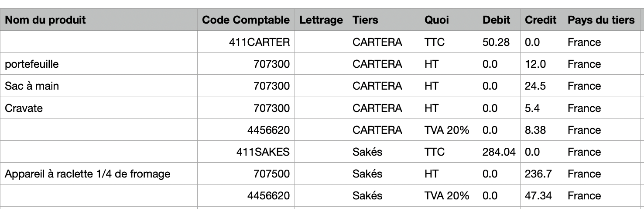The height and width of the screenshot is (209, 644).
Task: Select the 'Lettrage' column header
Action: (321, 20)
